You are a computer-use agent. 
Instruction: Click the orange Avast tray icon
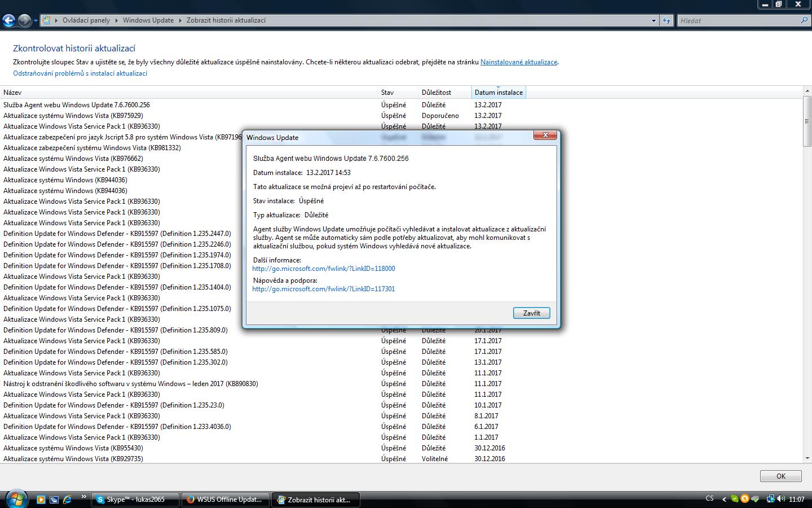pos(745,499)
